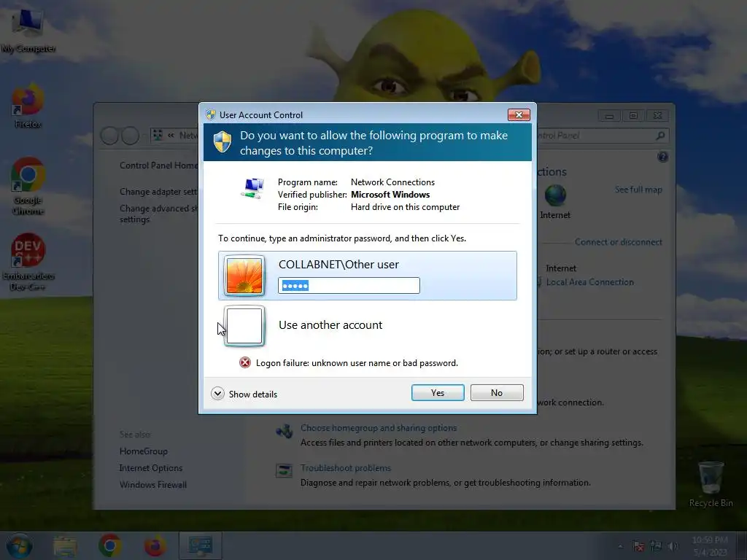Screen dimensions: 747x560
Task: Click Action Center flag tray icon
Action: coord(639,546)
